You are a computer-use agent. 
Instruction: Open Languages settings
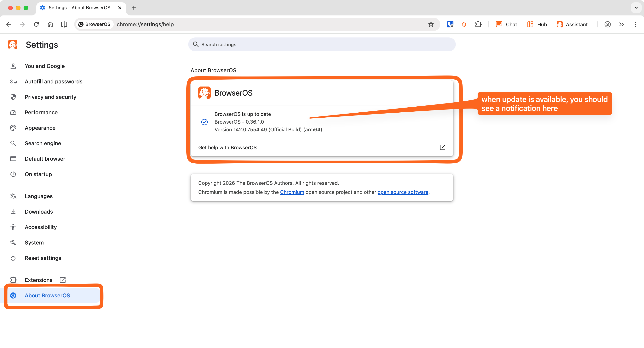tap(51, 196)
